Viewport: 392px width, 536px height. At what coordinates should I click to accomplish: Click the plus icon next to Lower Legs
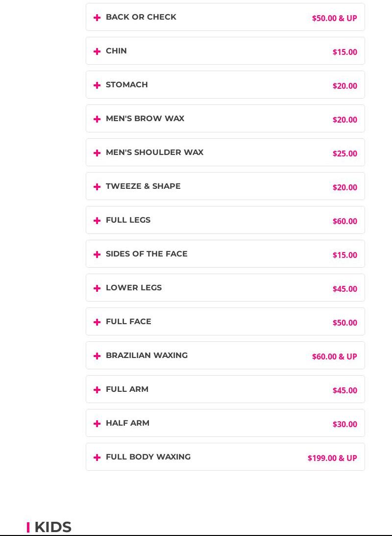pyautogui.click(x=97, y=288)
